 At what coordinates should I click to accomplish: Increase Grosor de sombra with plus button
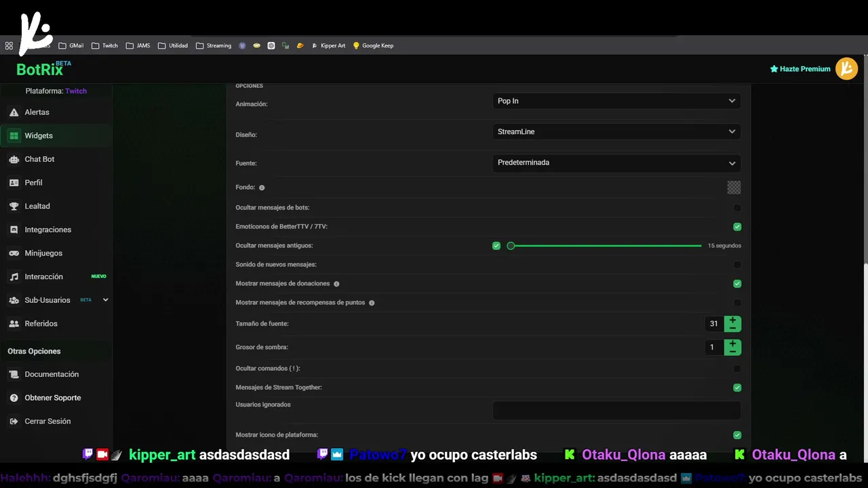click(x=732, y=344)
